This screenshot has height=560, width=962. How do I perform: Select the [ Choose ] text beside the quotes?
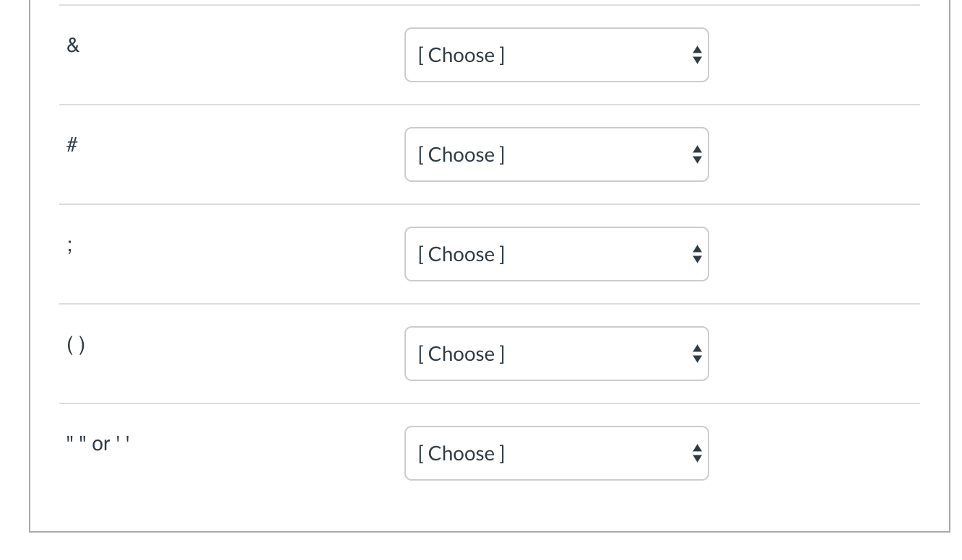click(461, 453)
